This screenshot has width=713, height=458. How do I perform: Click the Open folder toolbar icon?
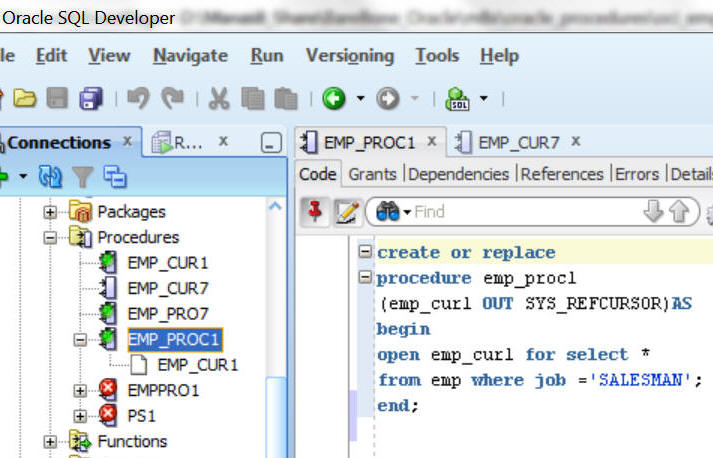click(x=25, y=98)
